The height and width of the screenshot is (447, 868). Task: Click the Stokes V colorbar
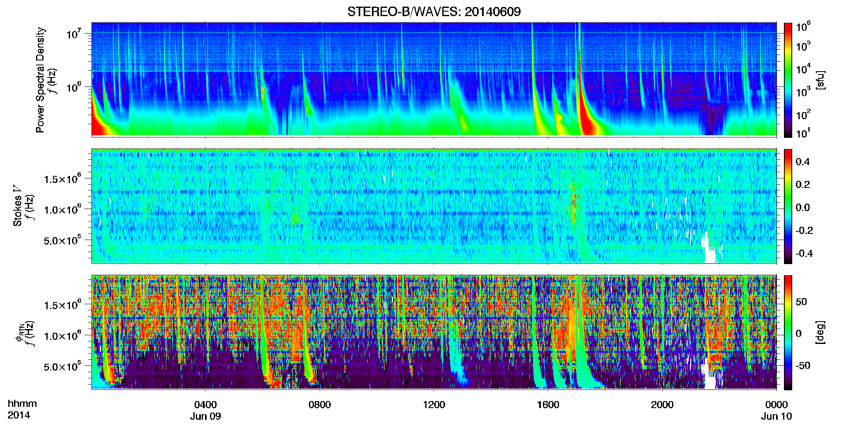788,206
